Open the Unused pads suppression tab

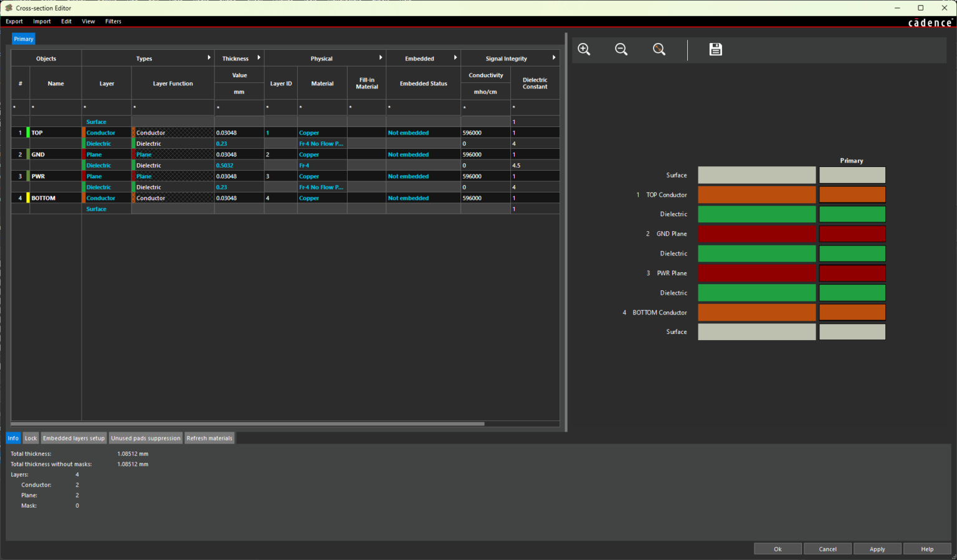146,439
